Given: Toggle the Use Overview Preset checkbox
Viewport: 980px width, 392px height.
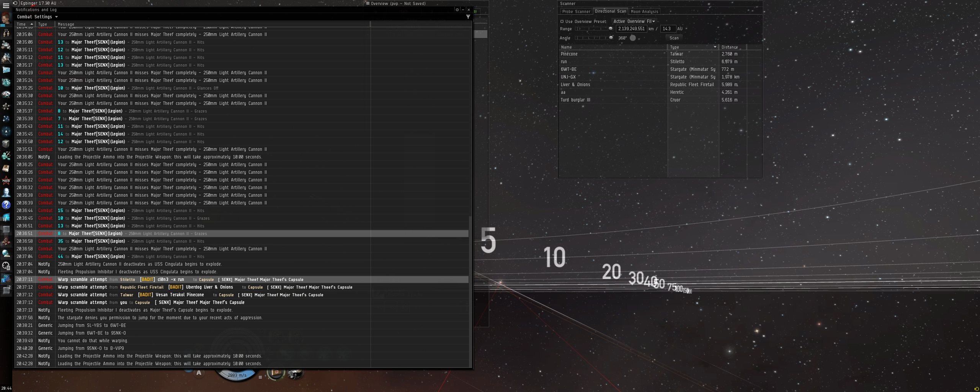Looking at the screenshot, I should click(562, 22).
